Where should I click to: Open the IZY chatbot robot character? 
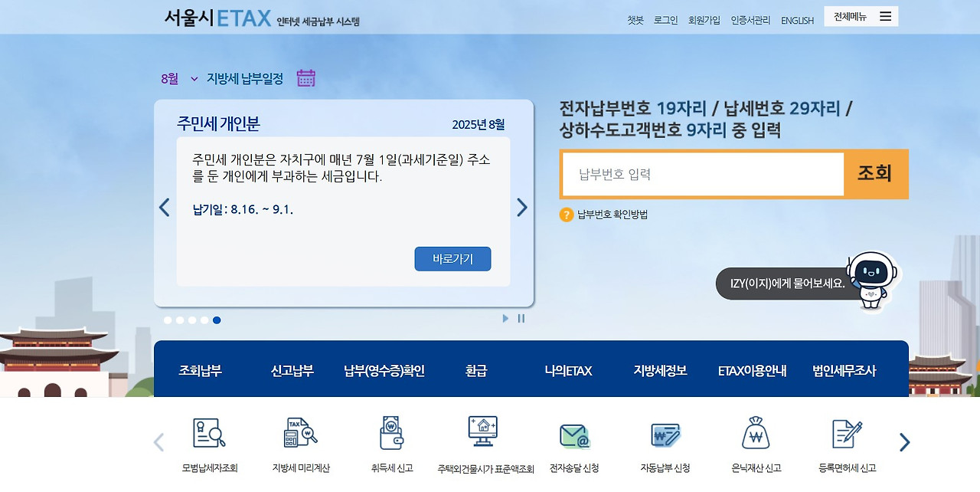[872, 280]
